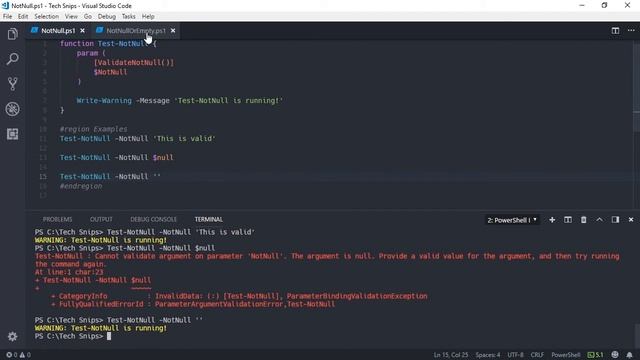
Task: Kill the terminal with trash icon
Action: point(584,220)
